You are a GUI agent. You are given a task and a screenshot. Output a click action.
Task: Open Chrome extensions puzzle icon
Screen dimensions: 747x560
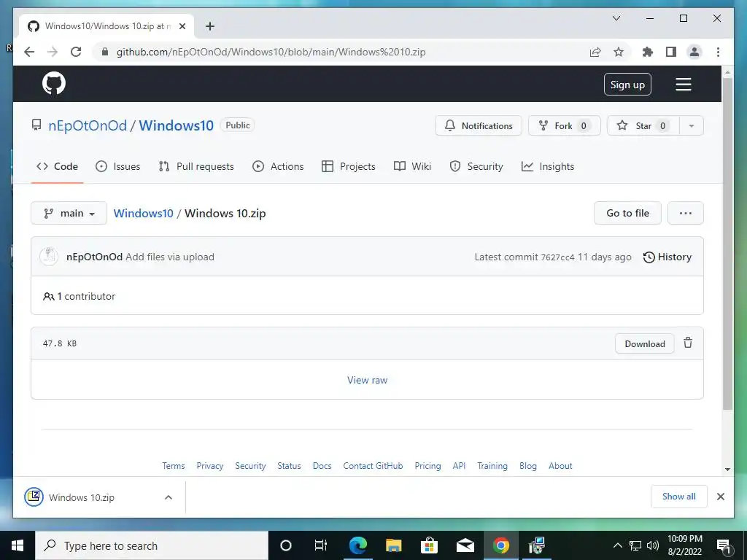coord(648,52)
